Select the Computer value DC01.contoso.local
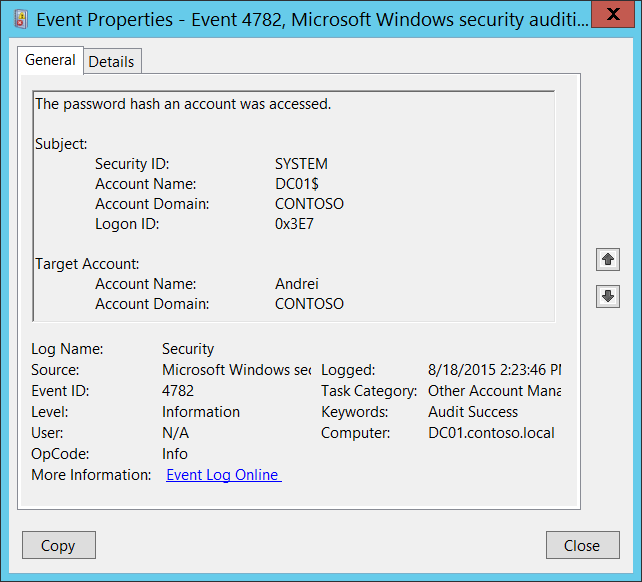 [x=490, y=433]
